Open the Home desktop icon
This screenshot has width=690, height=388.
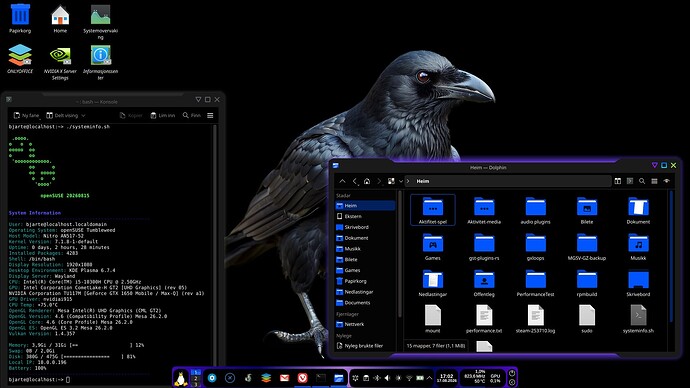coord(60,18)
